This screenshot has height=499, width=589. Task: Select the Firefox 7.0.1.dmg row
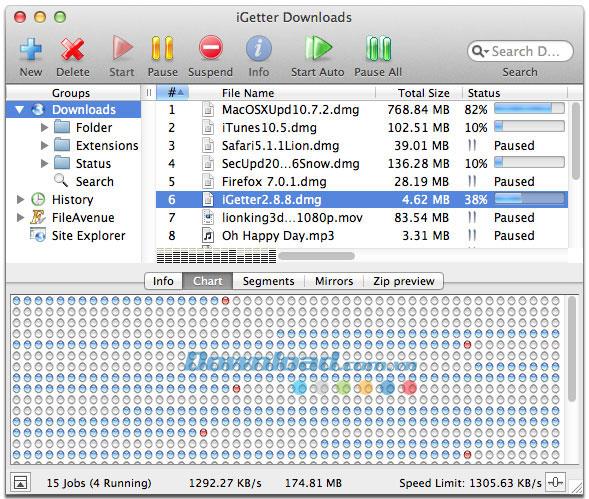[x=362, y=181]
